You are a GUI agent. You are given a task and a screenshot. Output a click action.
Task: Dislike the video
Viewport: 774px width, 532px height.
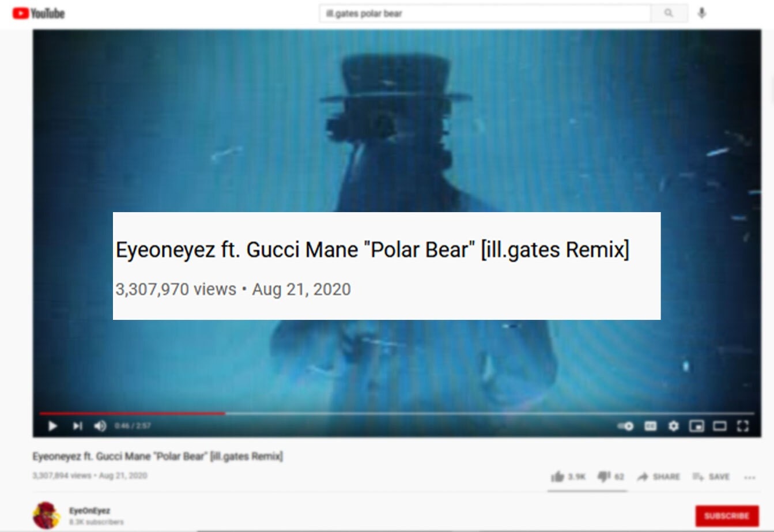pyautogui.click(x=611, y=477)
